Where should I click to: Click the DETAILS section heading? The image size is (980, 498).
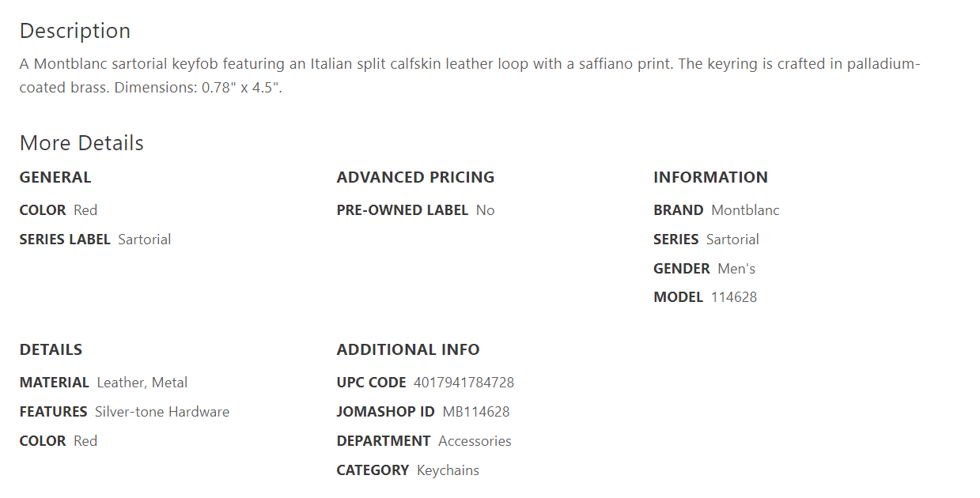(x=51, y=349)
